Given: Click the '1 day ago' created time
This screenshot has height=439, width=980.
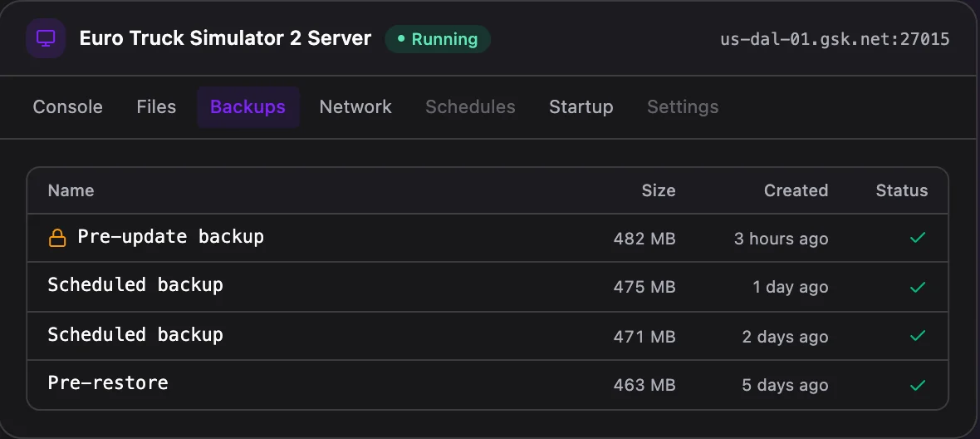Looking at the screenshot, I should [x=791, y=288].
